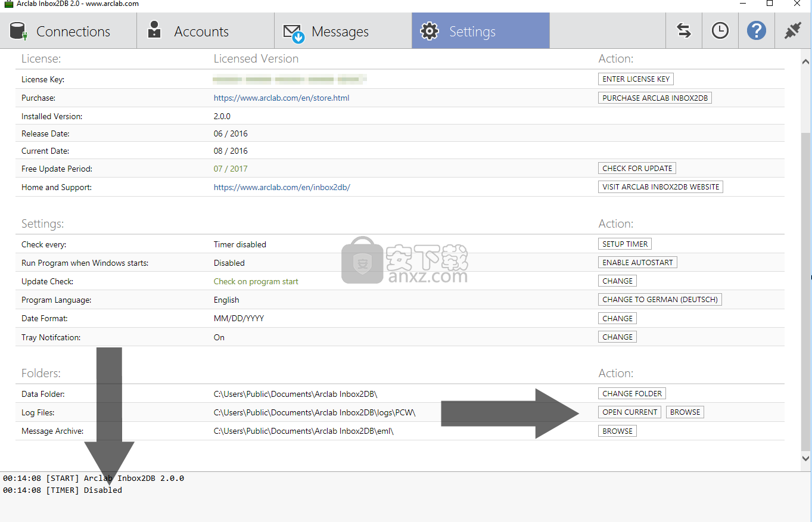Click the 'Timer disabled' value

240,244
